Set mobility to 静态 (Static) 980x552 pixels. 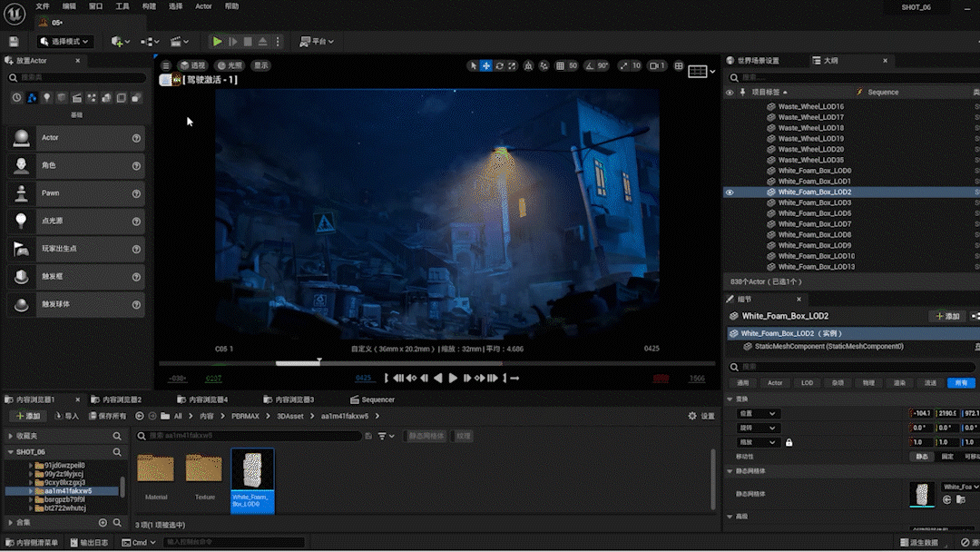(x=922, y=457)
